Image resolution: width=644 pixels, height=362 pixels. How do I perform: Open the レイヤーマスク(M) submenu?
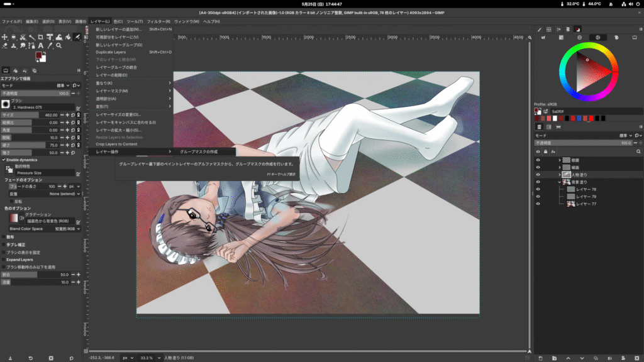point(131,90)
